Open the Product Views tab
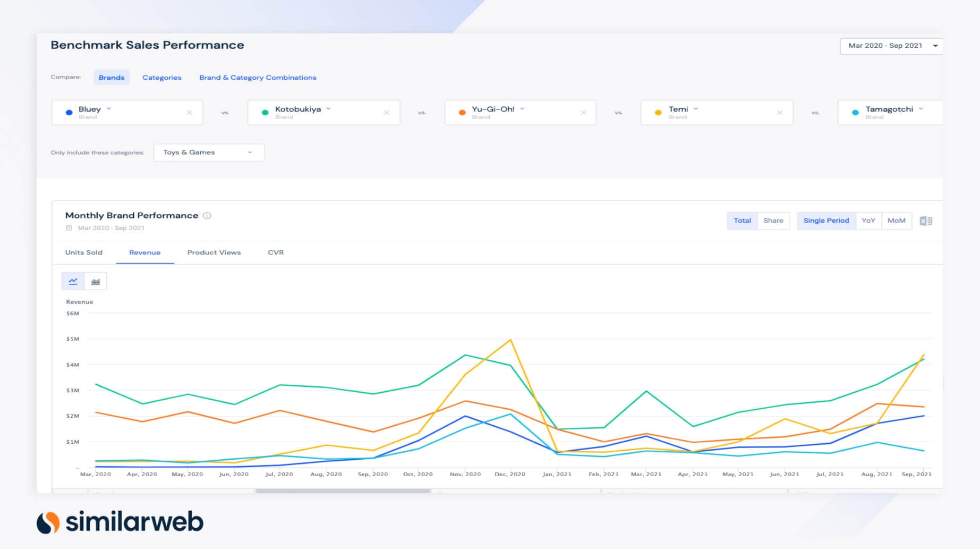Image resolution: width=980 pixels, height=549 pixels. click(x=214, y=252)
